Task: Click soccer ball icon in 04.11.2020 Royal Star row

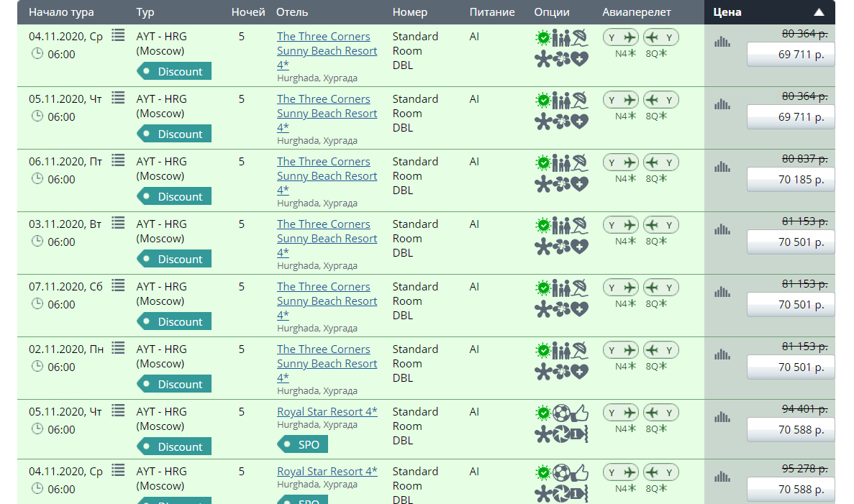Action: pos(561,473)
